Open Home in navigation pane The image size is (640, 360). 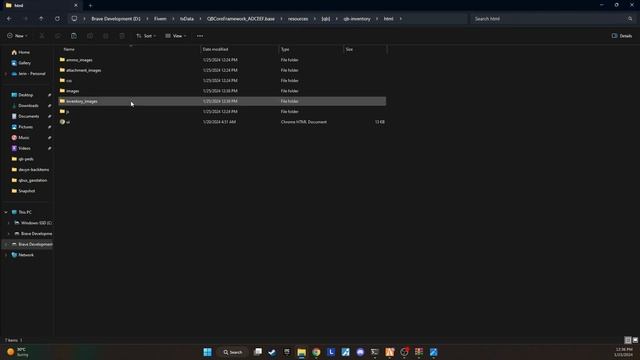point(24,52)
